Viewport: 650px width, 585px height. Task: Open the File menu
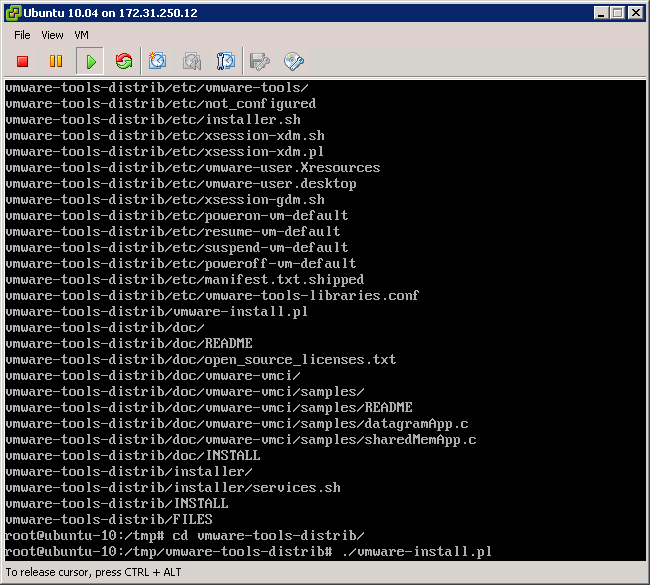[22, 35]
